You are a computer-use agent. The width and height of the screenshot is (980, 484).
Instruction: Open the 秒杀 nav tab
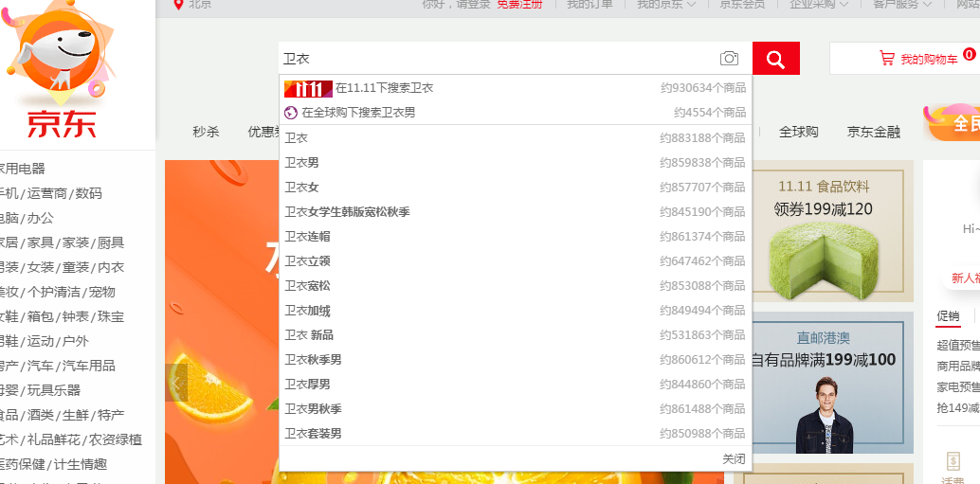206,132
